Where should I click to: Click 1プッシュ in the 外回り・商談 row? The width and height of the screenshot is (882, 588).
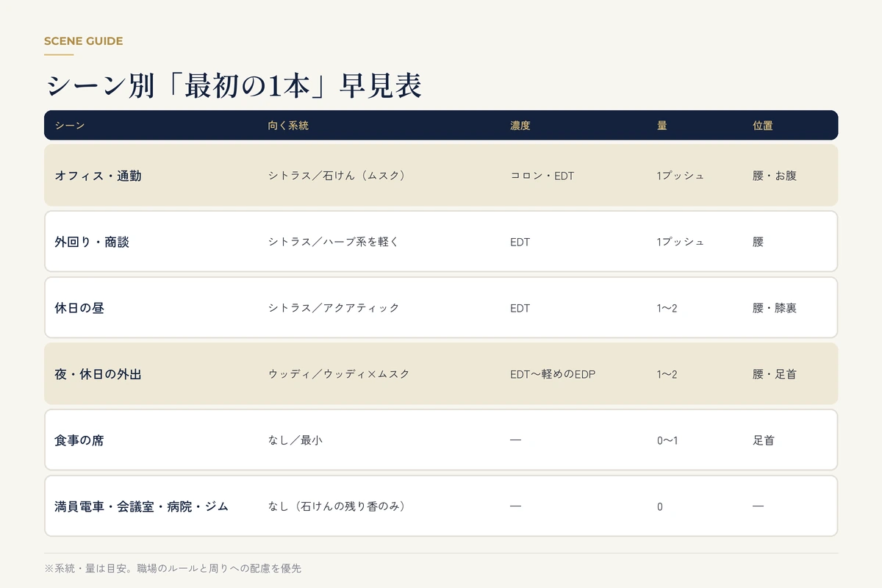681,242
